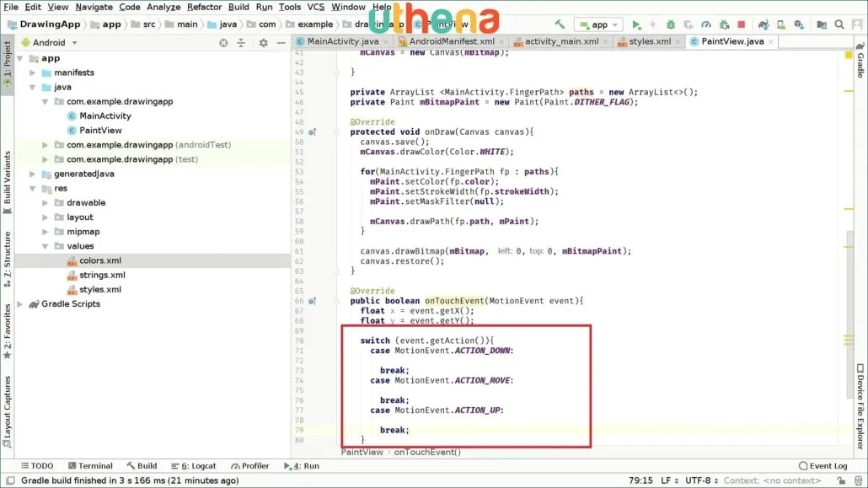
Task: Click Scroll from Source target icon
Action: click(x=223, y=43)
